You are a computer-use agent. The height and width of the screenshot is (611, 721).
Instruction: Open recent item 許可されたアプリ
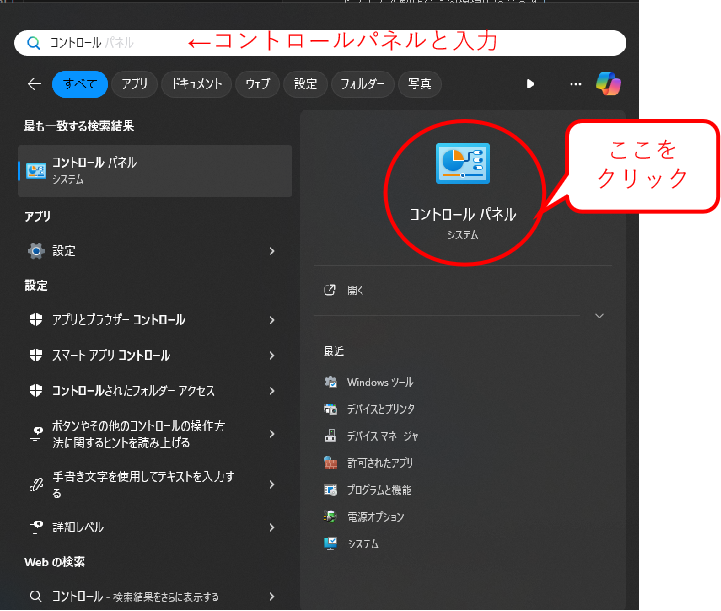[380, 463]
